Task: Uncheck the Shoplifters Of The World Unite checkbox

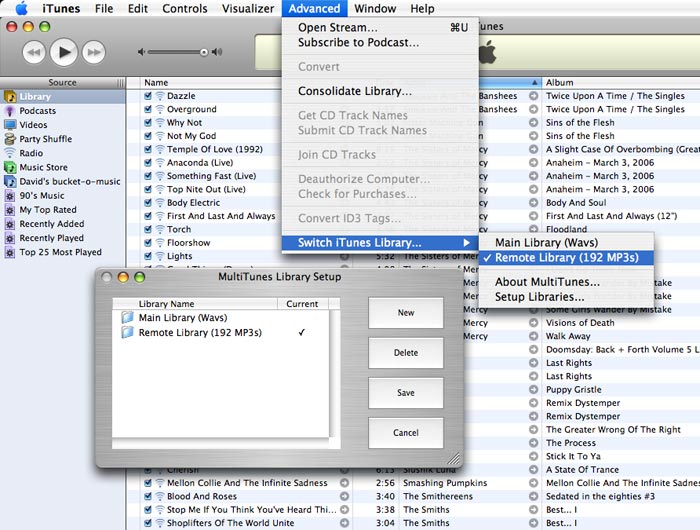Action: tap(148, 523)
